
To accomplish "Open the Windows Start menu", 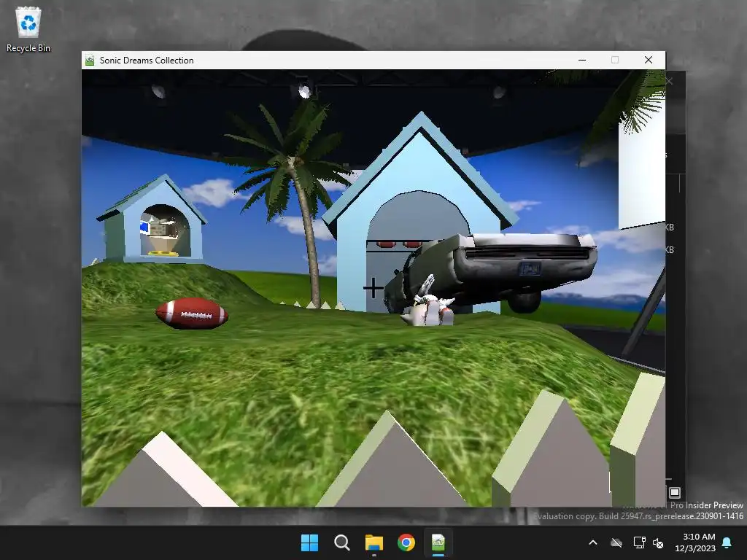I will click(x=309, y=542).
